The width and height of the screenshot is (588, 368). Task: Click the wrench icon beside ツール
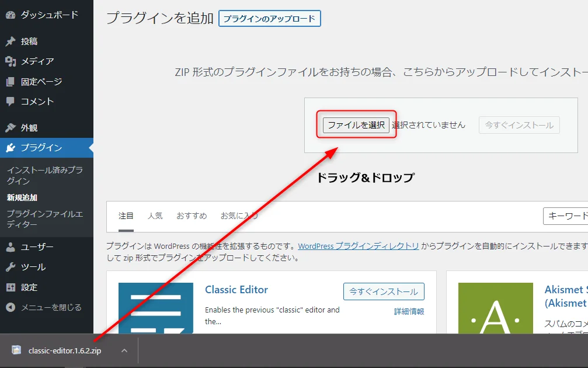pyautogui.click(x=11, y=267)
